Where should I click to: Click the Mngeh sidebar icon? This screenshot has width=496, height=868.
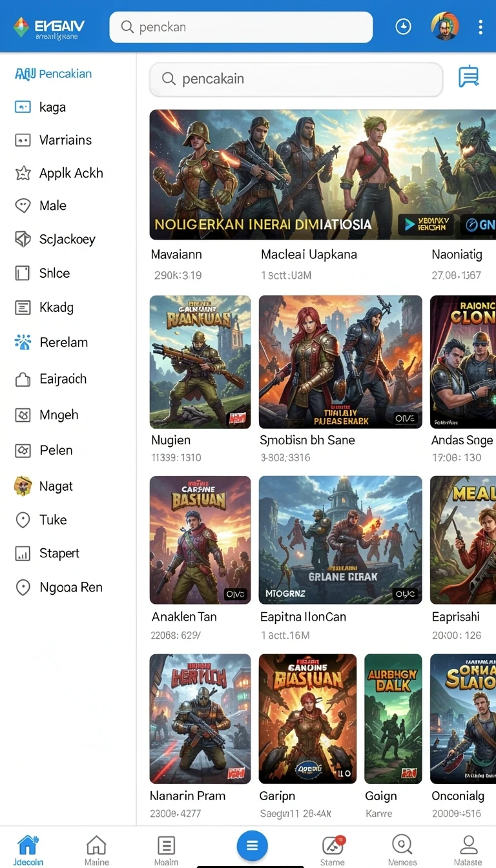point(23,415)
